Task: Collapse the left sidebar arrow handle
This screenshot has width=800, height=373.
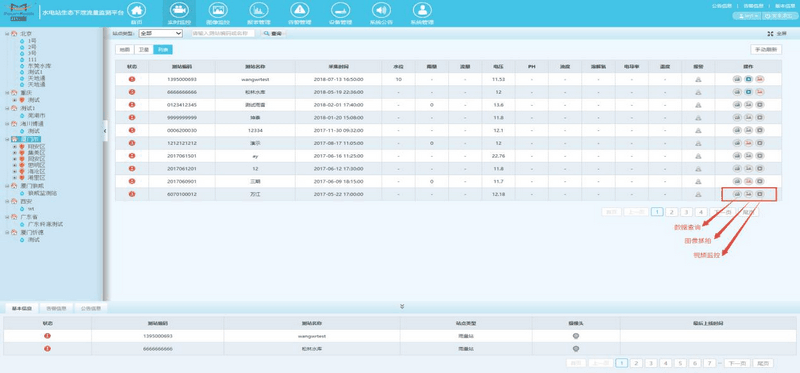Action: pyautogui.click(x=105, y=131)
